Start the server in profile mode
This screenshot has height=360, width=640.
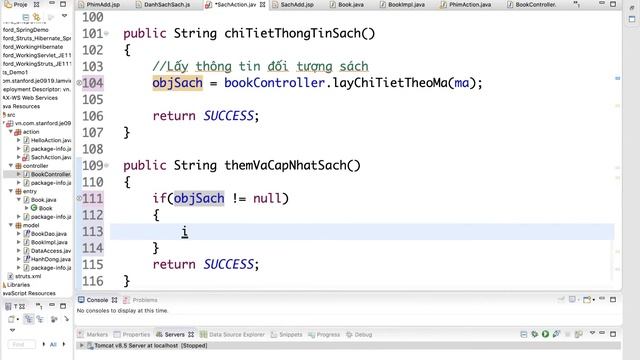tap(556, 334)
